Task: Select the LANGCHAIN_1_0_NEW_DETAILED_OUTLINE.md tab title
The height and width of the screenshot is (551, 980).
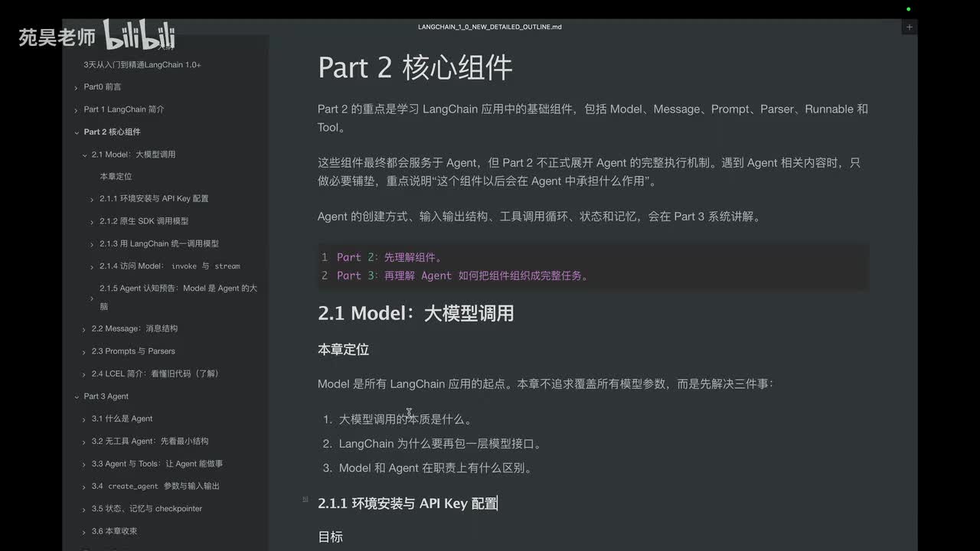Action: click(490, 27)
